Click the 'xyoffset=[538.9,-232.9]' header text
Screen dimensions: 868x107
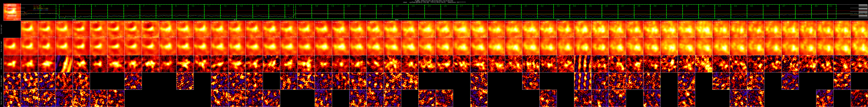[419, 2]
